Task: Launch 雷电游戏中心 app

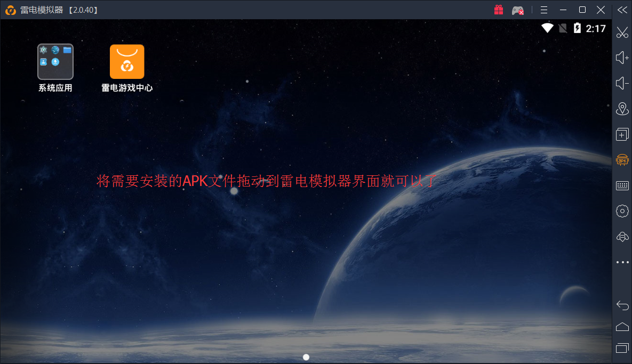Action: (x=127, y=62)
